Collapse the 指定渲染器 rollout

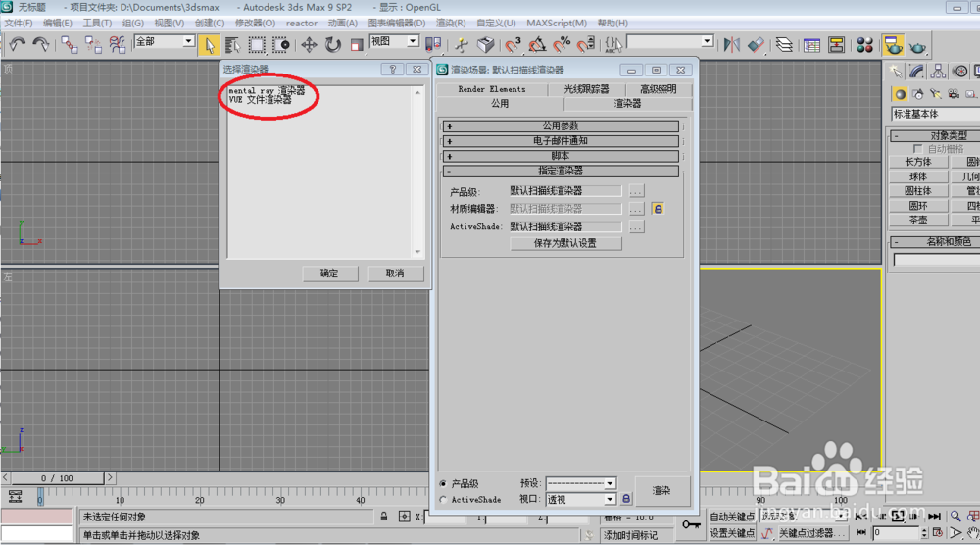coord(561,171)
